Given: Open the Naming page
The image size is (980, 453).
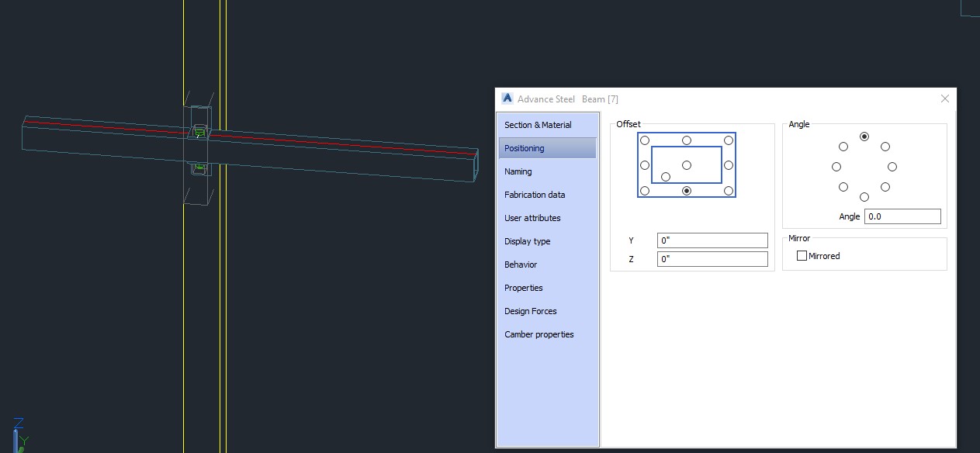Looking at the screenshot, I should click(x=518, y=171).
